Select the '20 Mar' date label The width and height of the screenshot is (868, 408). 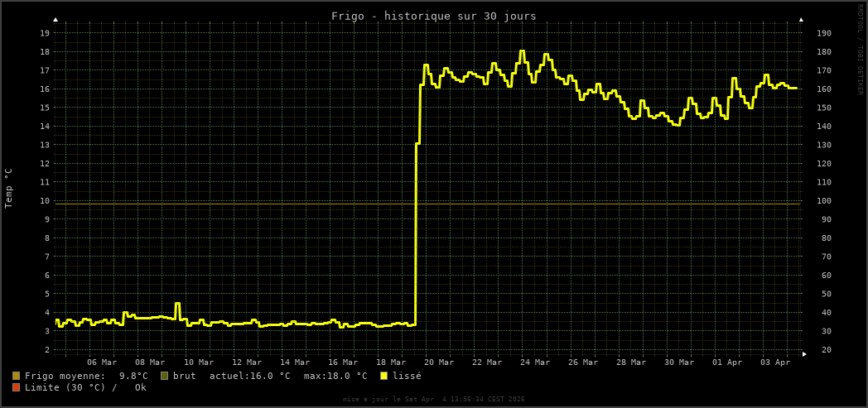tap(439, 362)
